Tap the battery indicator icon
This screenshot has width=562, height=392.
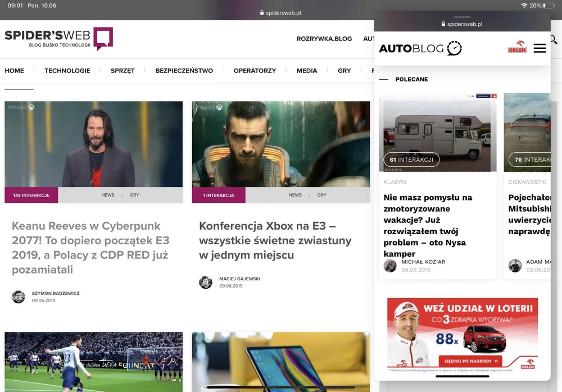click(549, 6)
